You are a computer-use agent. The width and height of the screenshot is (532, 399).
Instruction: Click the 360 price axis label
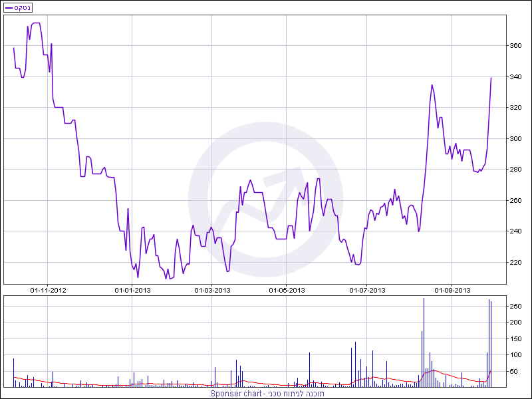[x=515, y=46]
